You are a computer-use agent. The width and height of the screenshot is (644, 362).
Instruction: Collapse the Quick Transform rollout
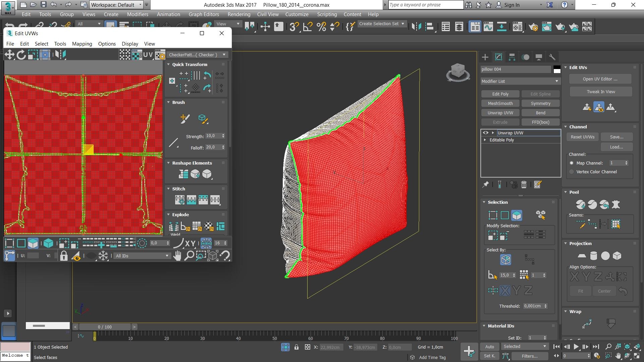(x=169, y=64)
